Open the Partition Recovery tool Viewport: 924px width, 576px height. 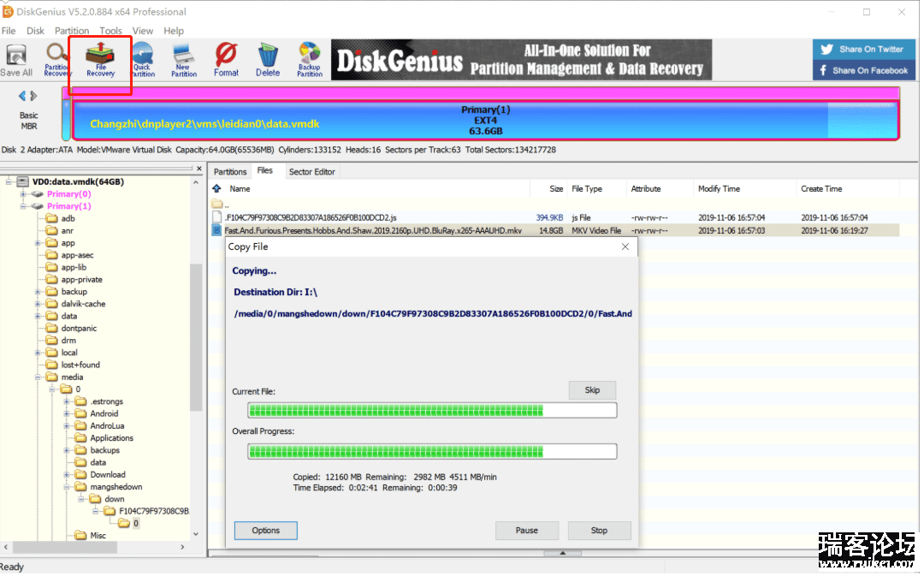57,60
